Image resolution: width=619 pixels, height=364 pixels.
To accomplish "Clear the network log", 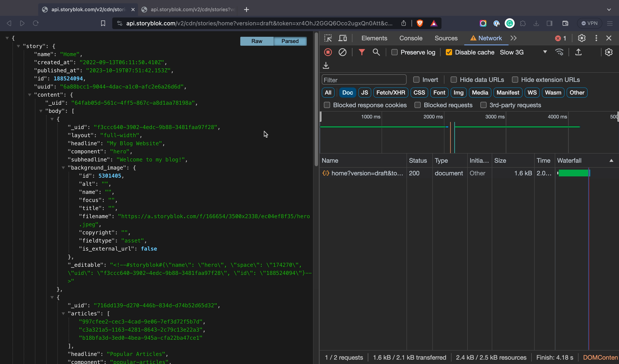I will click(x=342, y=52).
